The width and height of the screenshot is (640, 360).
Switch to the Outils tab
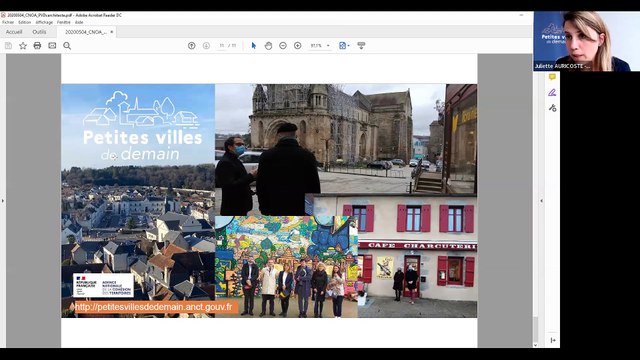39,32
